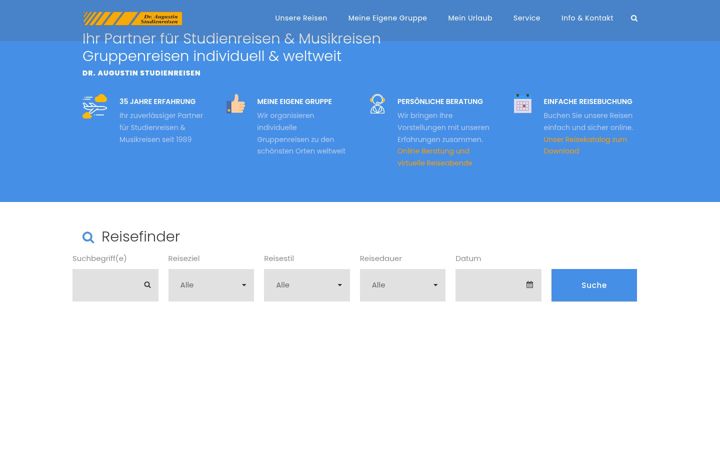The height and width of the screenshot is (450, 720).
Task: Click the headset consultant icon
Action: (377, 104)
